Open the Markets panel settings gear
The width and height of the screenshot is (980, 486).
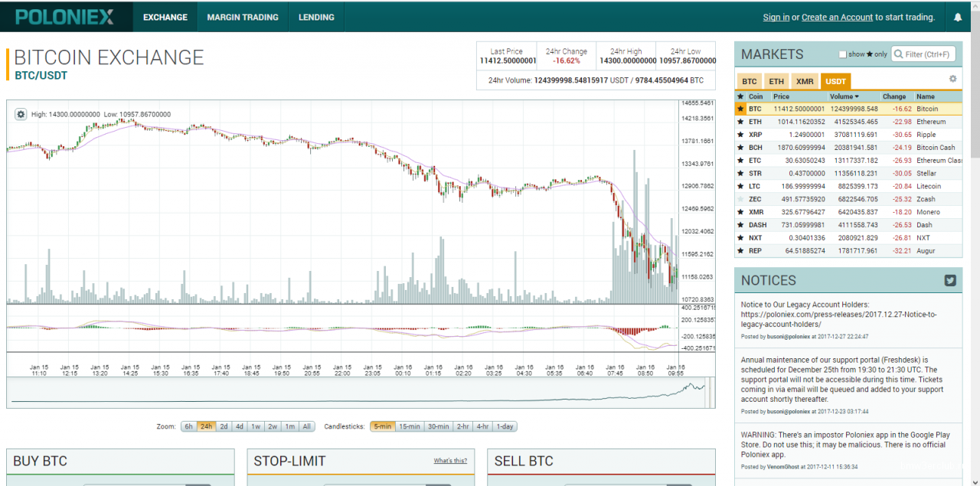[x=953, y=79]
